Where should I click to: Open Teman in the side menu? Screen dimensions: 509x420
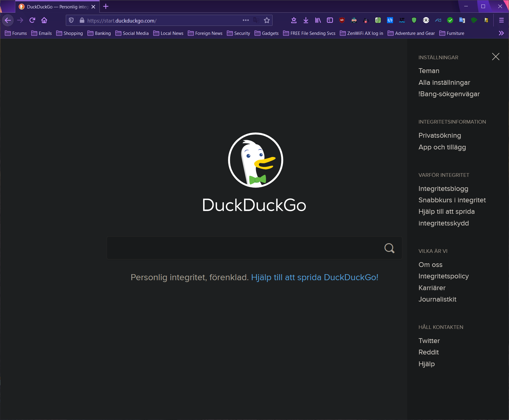[429, 71]
